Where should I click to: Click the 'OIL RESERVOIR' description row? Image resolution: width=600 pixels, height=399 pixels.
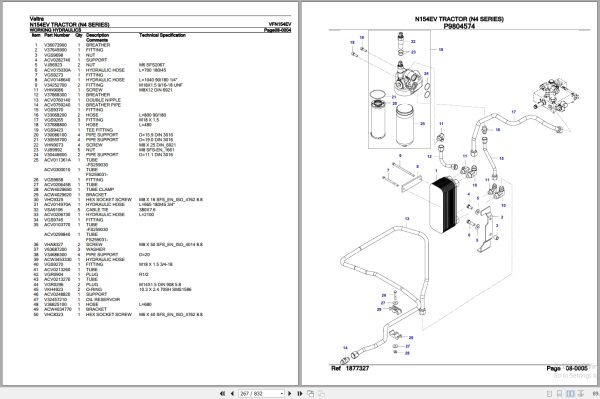tap(103, 300)
